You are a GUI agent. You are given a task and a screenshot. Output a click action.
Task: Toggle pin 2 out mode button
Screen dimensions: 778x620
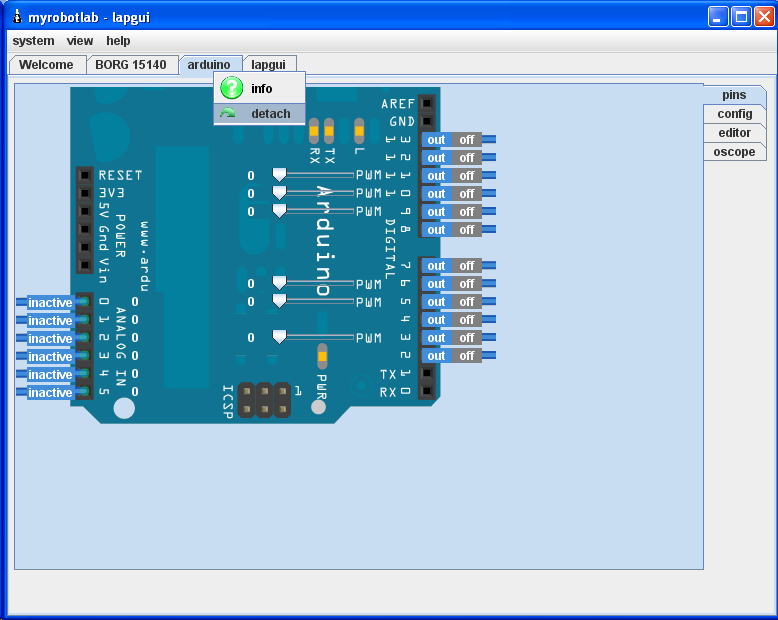(437, 356)
